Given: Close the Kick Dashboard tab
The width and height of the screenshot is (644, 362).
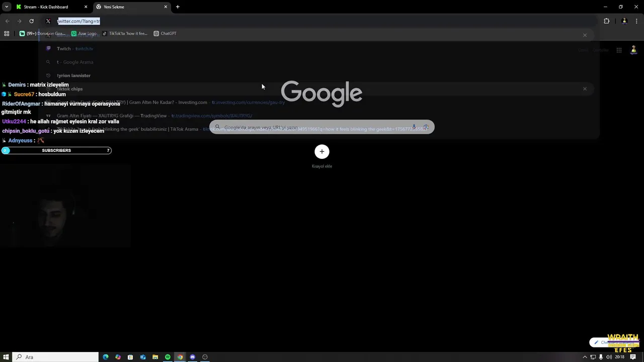Looking at the screenshot, I should [86, 7].
